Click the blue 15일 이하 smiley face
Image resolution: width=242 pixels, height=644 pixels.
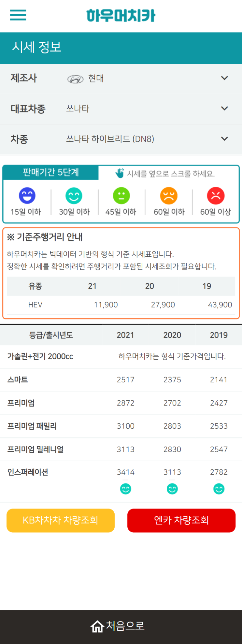[27, 196]
